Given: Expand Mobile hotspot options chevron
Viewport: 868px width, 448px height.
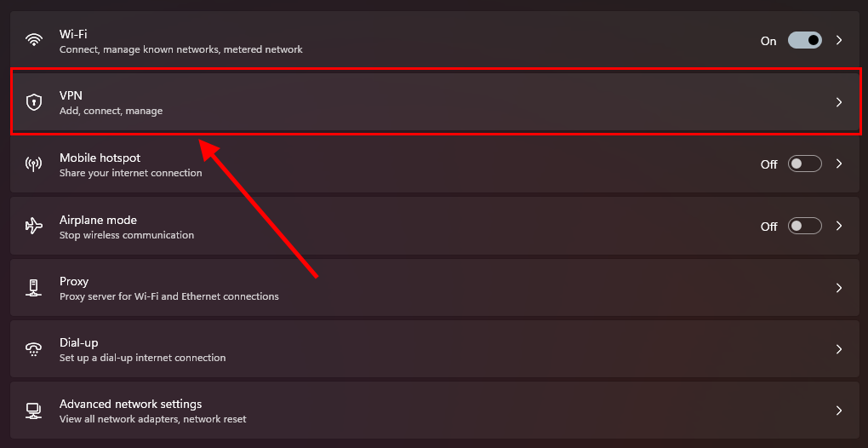Looking at the screenshot, I should pyautogui.click(x=839, y=164).
